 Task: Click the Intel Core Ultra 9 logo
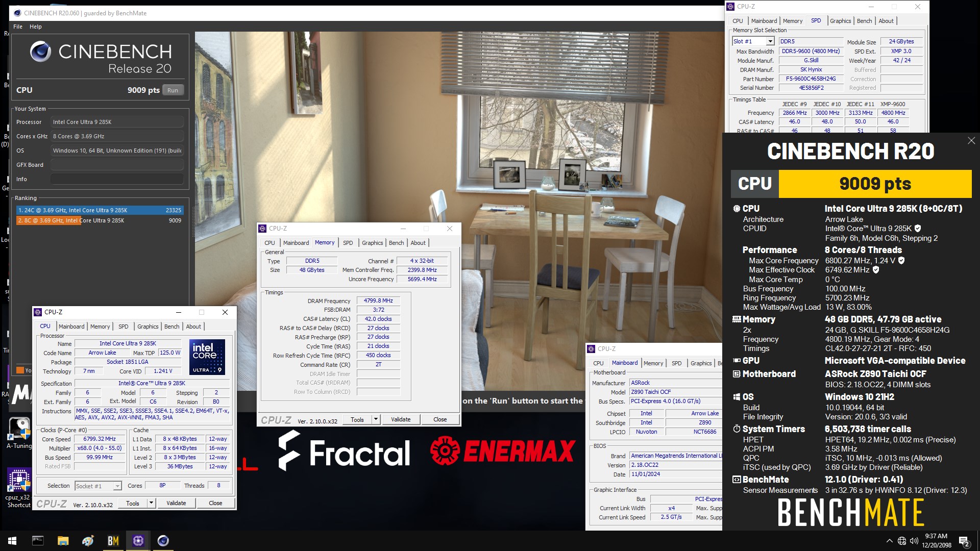tap(207, 357)
